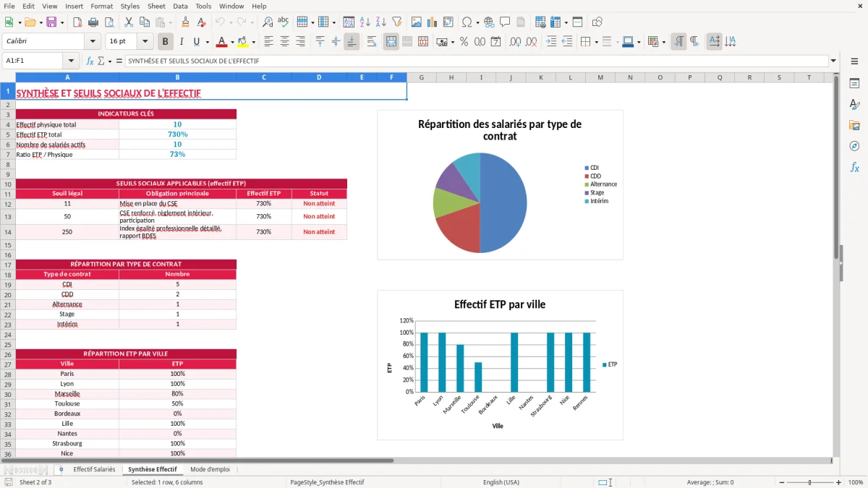868x488 pixels.
Task: Export directly as PDF
Action: 77,22
